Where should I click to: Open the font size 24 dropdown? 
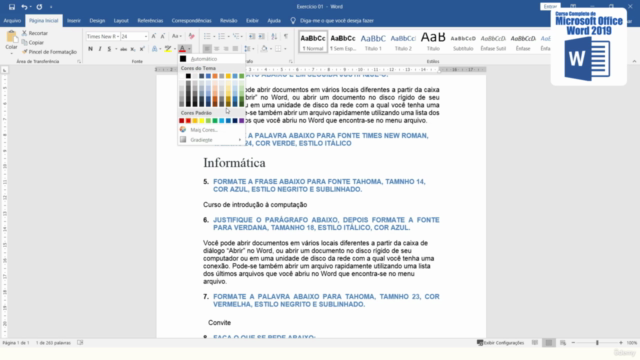tap(145, 36)
